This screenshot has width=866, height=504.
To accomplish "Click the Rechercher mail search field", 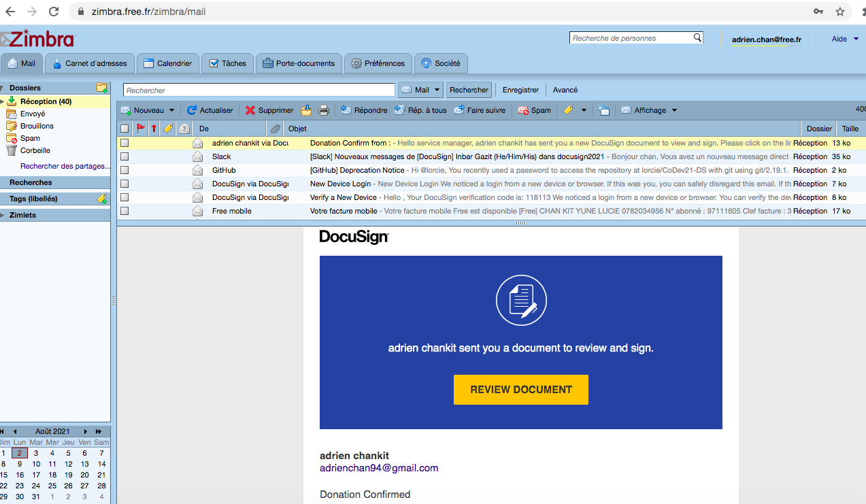I will (x=259, y=90).
